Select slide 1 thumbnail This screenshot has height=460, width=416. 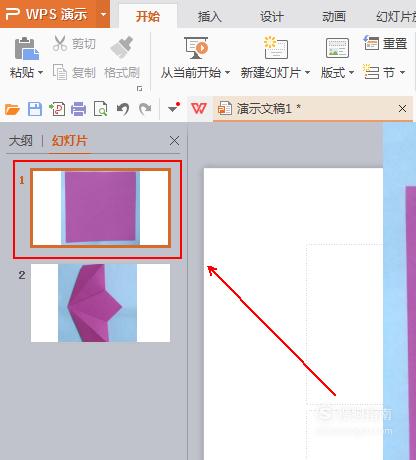[x=101, y=208]
